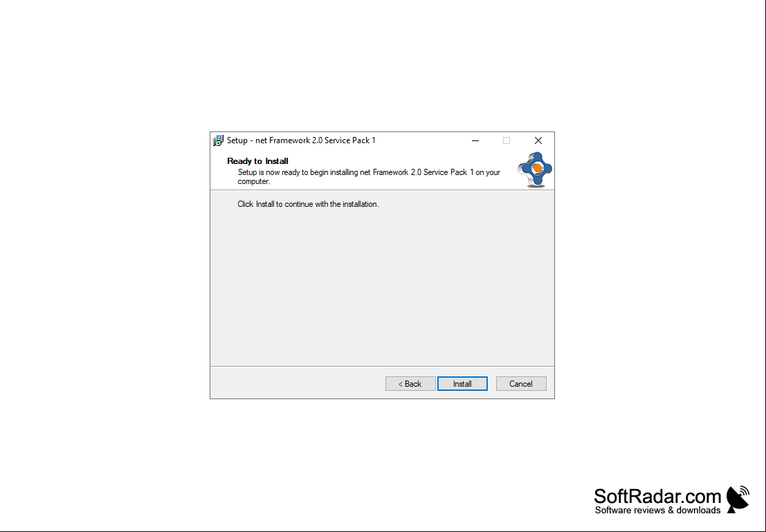Click the empty footer area left of Back
The image size is (766, 532).
click(x=297, y=383)
